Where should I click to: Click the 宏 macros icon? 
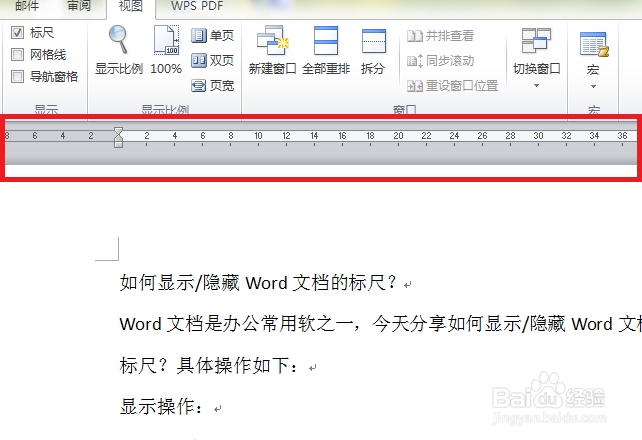click(x=594, y=44)
